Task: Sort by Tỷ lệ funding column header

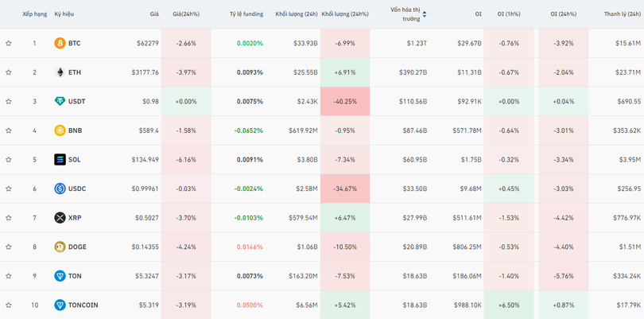Action: point(246,14)
